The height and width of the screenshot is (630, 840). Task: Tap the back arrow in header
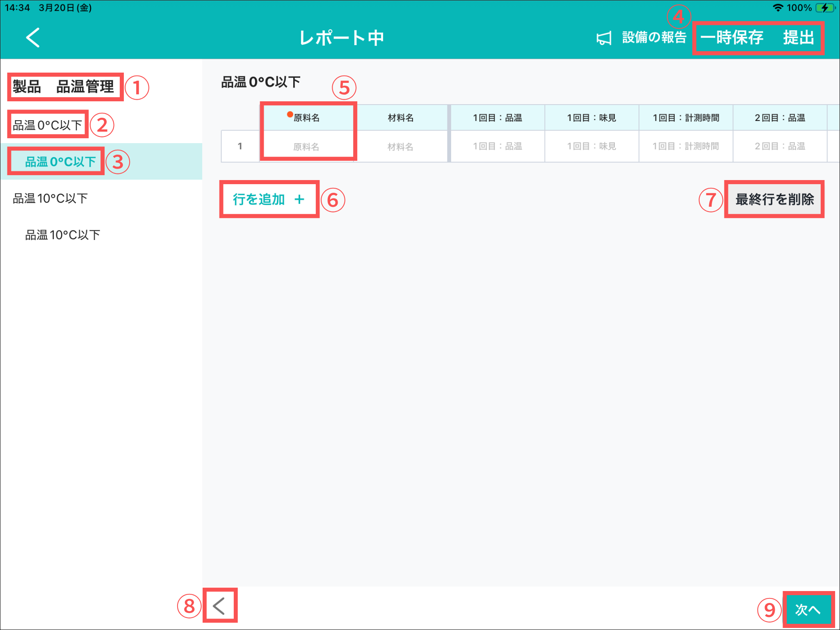[33, 37]
